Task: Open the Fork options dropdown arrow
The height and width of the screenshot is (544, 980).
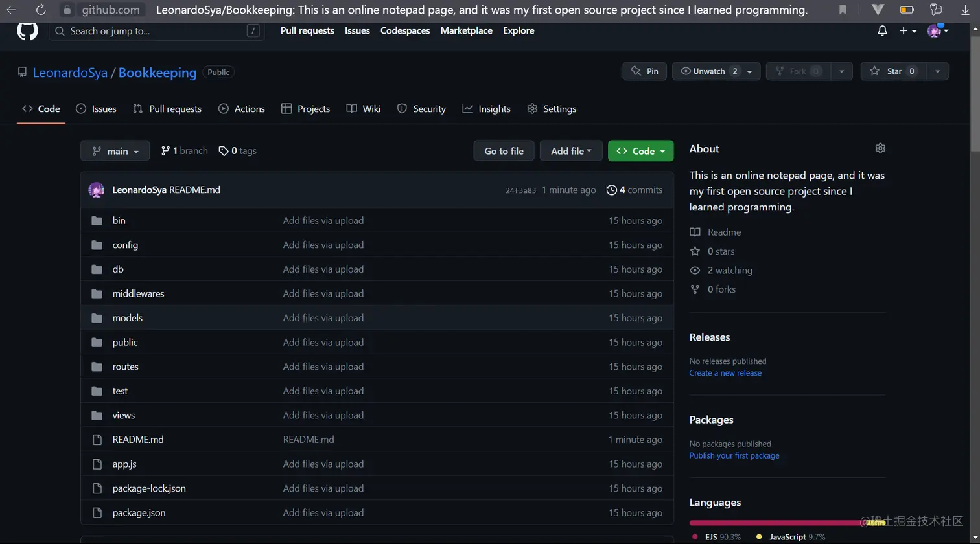Action: [x=842, y=71]
